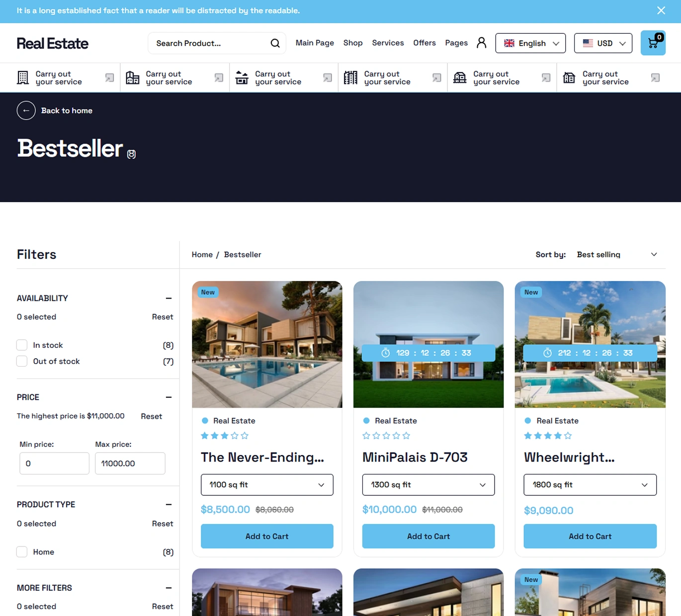
Task: Open The Never-Ending listing photo
Action: pos(267,344)
